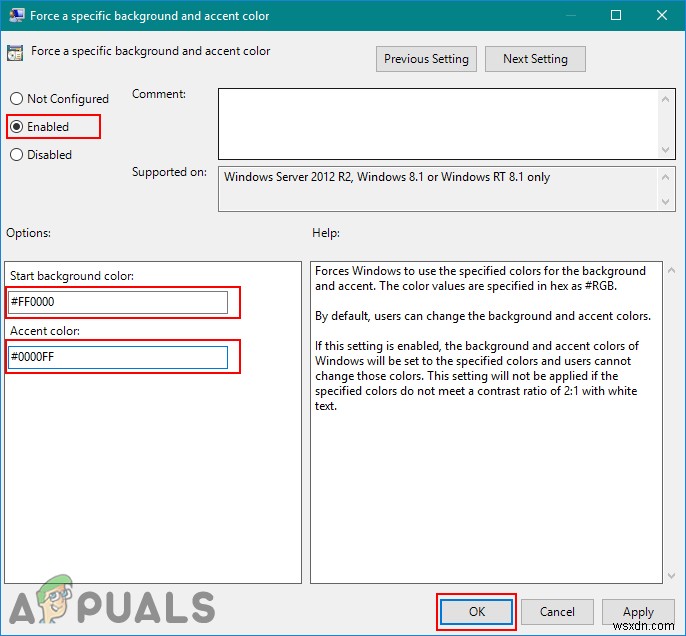
Task: Click the Supported on scroll down arrow
Action: pyautogui.click(x=665, y=202)
